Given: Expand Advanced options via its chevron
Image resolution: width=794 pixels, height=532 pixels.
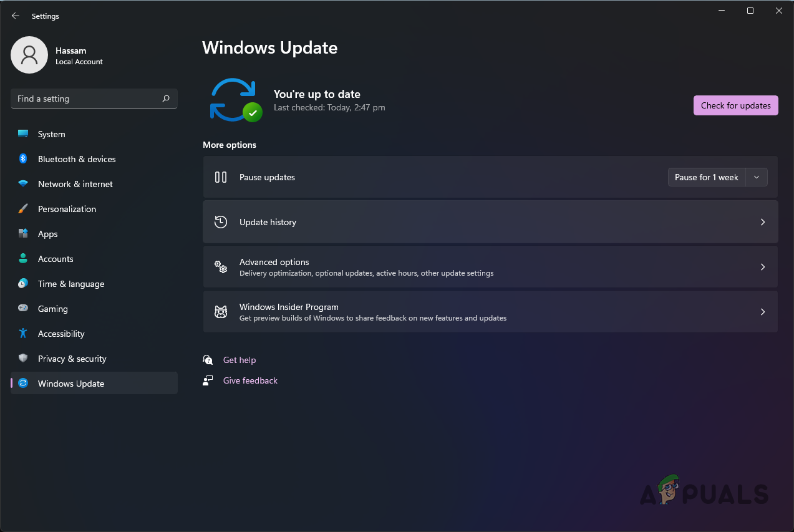Looking at the screenshot, I should tap(762, 267).
